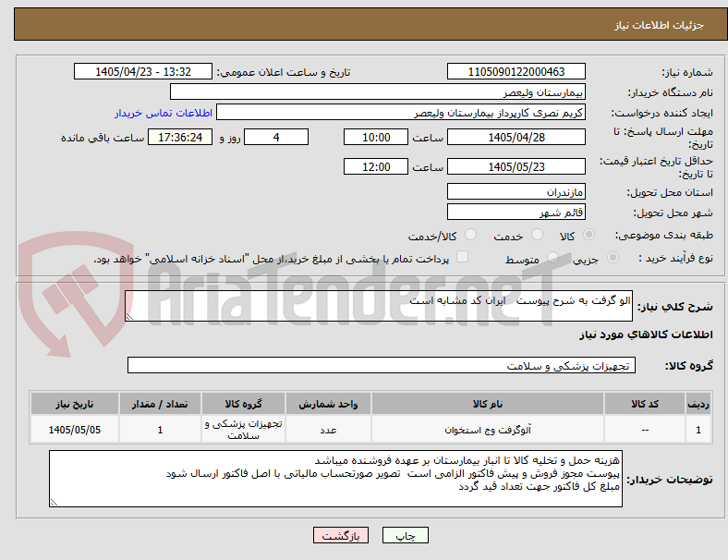
Task: Click the price validity date 1405/05/23
Action: click(x=516, y=166)
